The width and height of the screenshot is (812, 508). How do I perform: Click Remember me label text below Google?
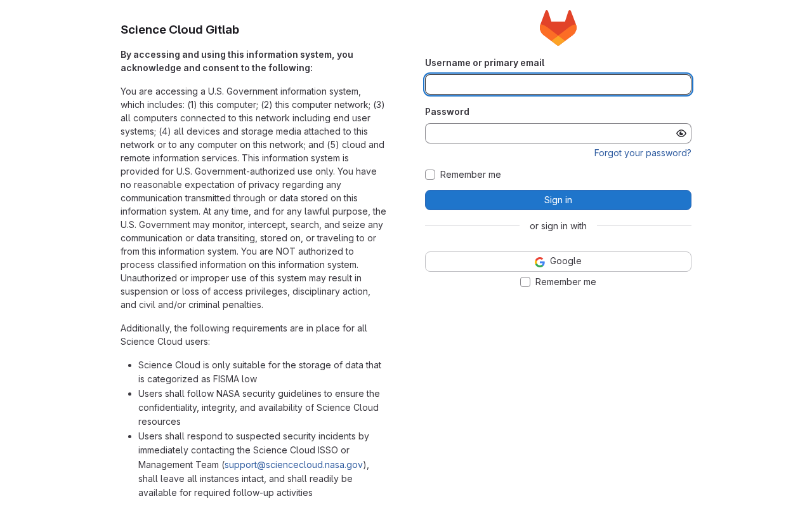point(566,282)
